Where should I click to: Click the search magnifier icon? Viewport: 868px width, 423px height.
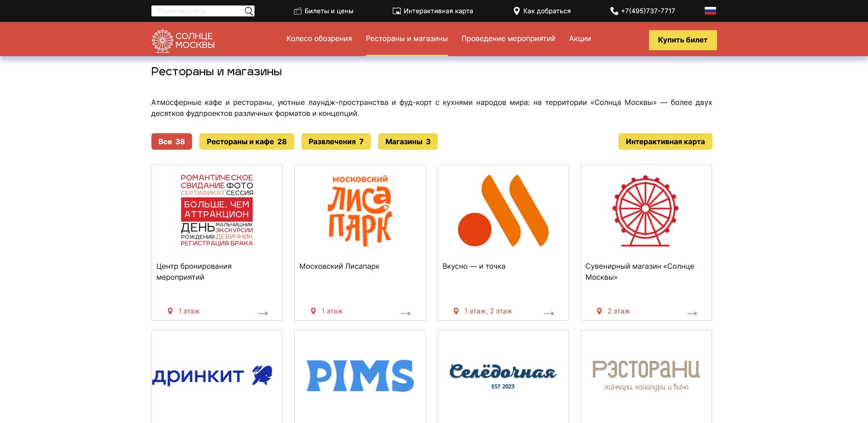[249, 11]
